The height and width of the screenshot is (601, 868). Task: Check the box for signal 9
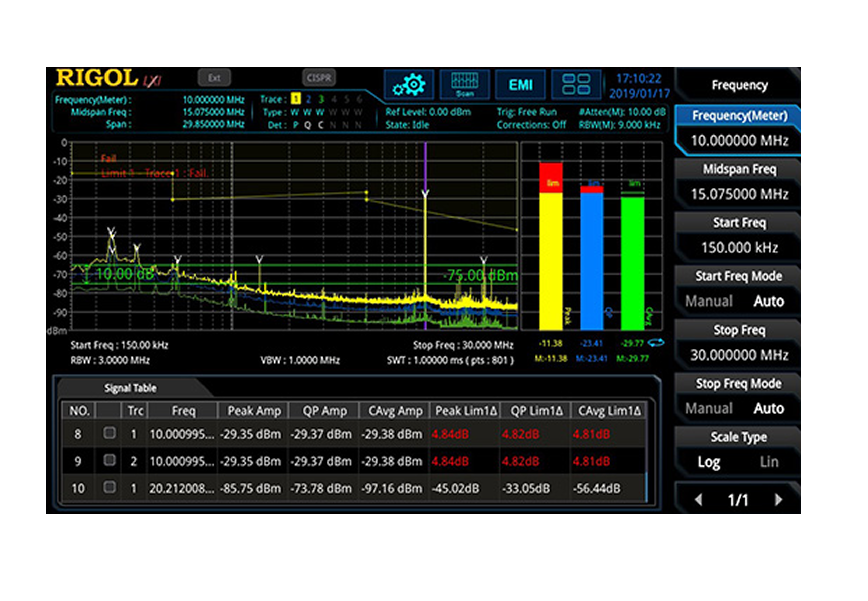[x=110, y=460]
